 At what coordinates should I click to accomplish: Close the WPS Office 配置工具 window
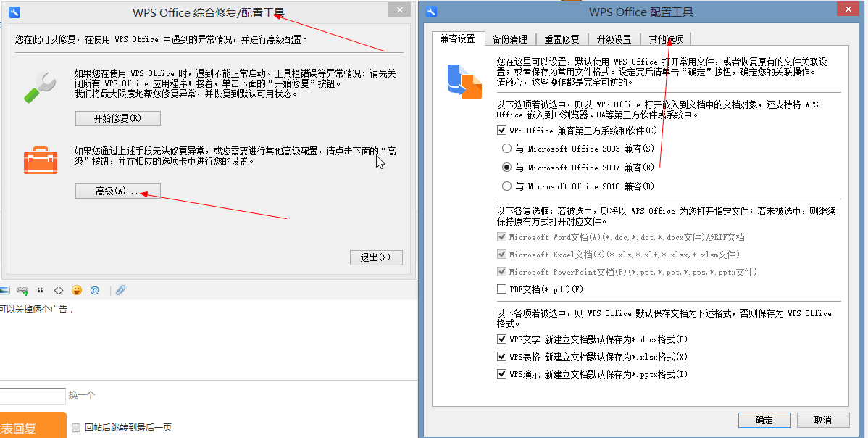848,8
